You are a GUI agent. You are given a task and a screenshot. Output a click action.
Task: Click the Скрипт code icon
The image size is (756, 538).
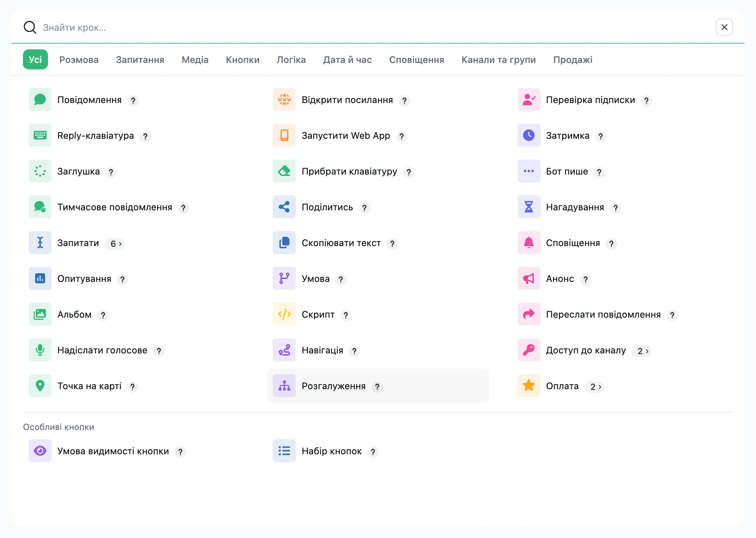(284, 314)
